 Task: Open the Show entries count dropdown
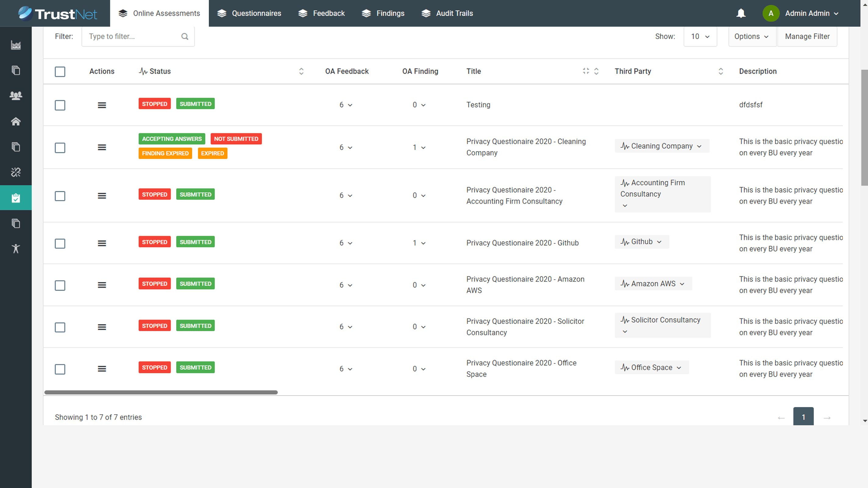click(700, 36)
